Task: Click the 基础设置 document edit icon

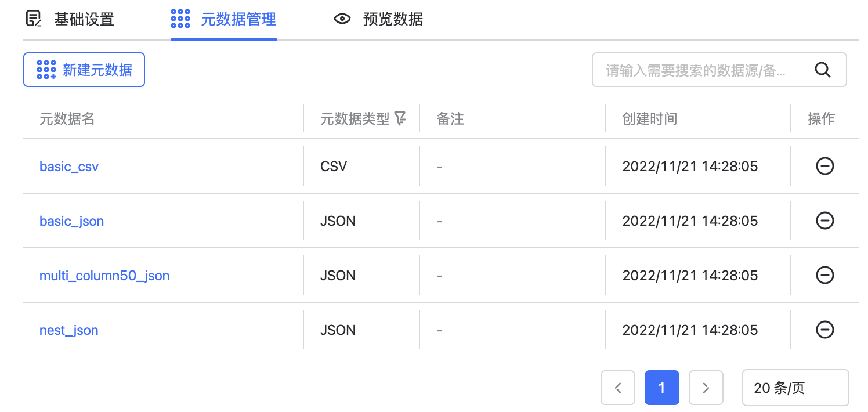Action: tap(34, 19)
